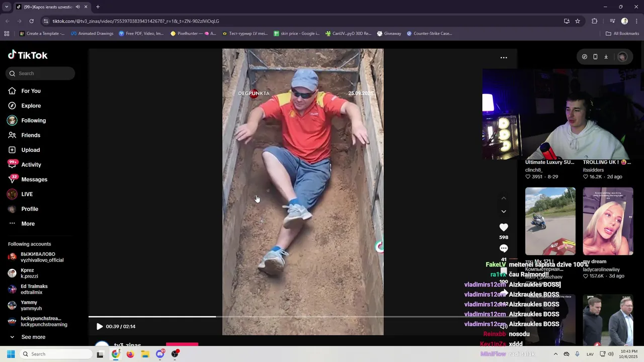Open 'Animated Drawings' bookmark

92,34
